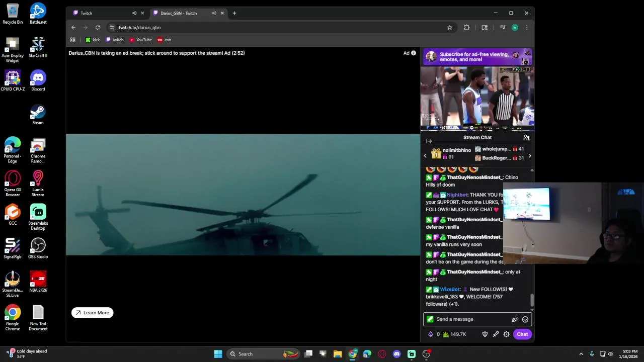Open Discord from the taskbar
Image resolution: width=644 pixels, height=362 pixels.
pyautogui.click(x=396, y=354)
